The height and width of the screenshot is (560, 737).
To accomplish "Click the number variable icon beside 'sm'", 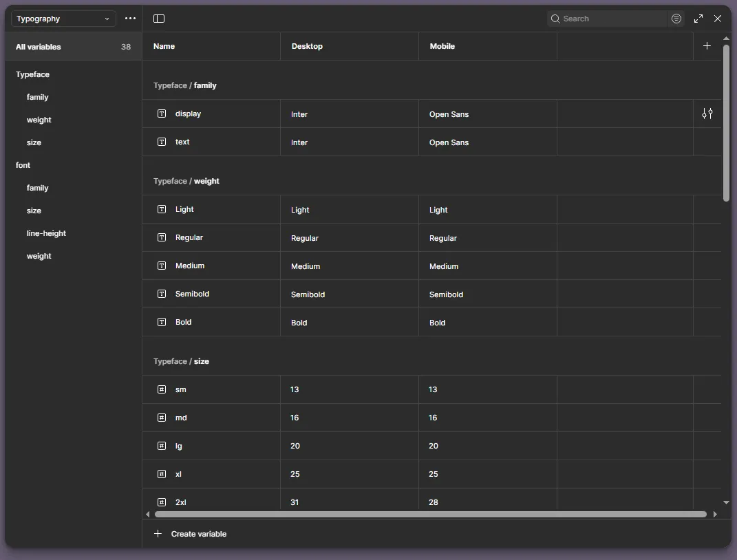I will 162,389.
